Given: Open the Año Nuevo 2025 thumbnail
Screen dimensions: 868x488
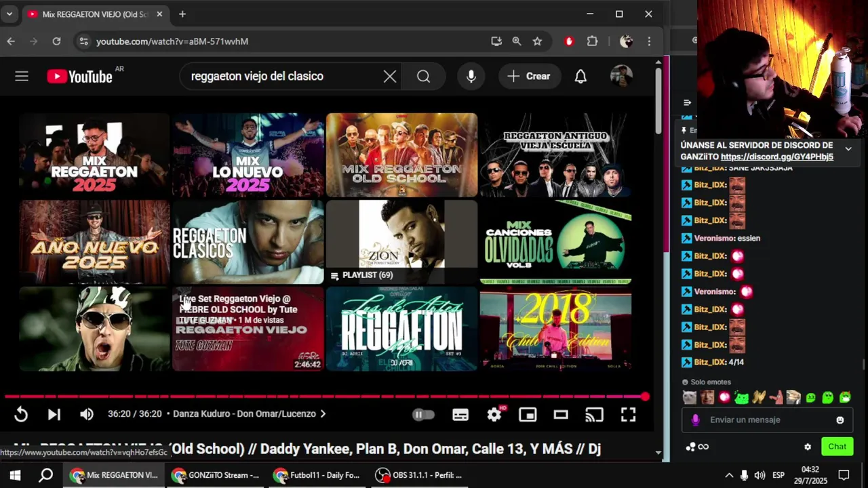Looking at the screenshot, I should pyautogui.click(x=94, y=242).
